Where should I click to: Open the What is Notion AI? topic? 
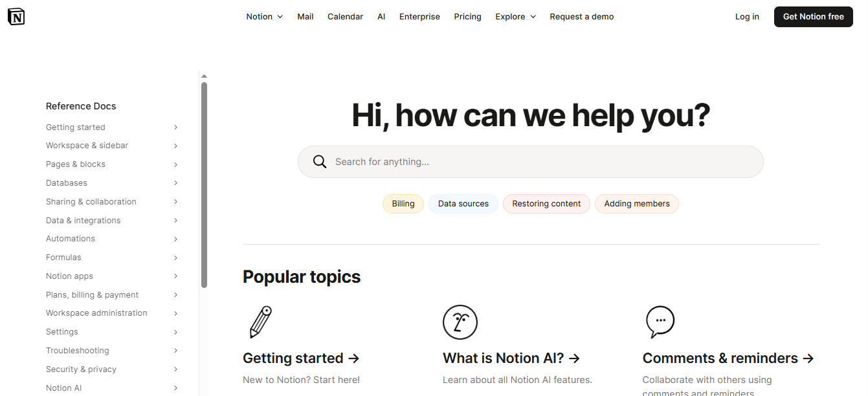tap(511, 358)
